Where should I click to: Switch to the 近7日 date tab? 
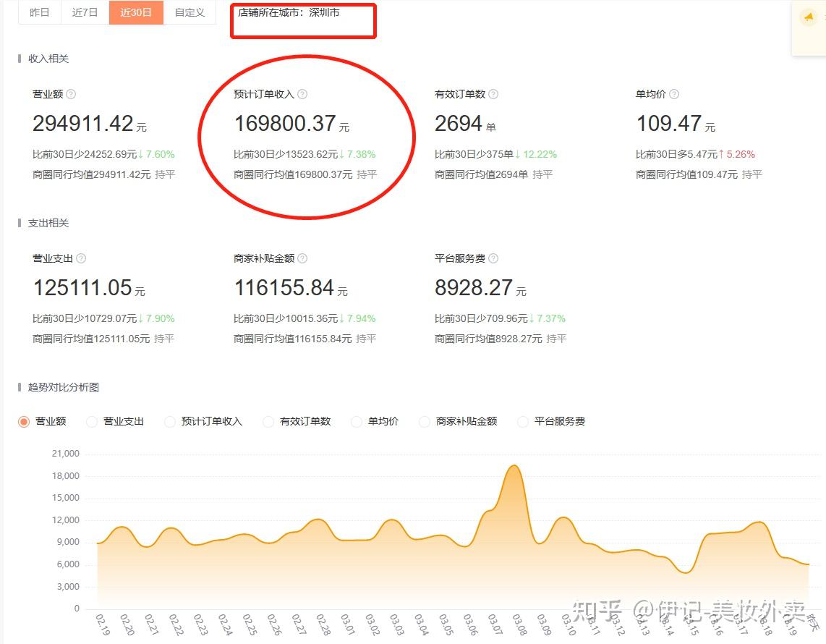coord(85,12)
